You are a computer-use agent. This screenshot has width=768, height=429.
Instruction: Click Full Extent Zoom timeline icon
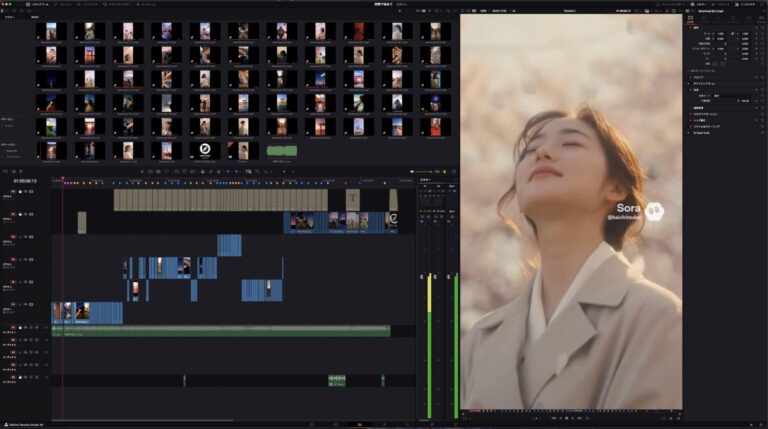[248, 171]
